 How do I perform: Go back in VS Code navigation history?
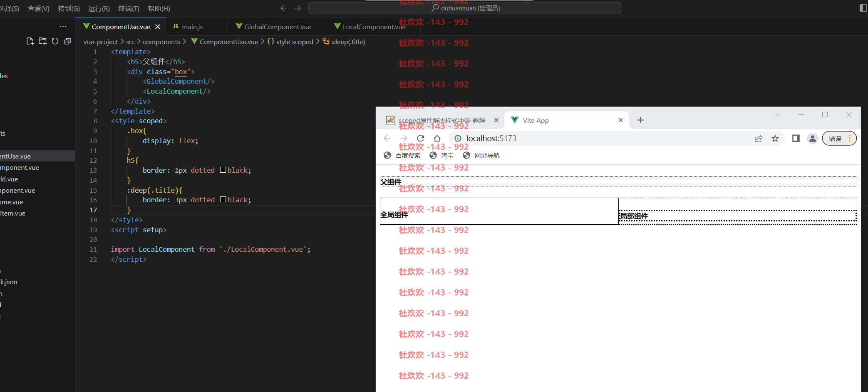(x=284, y=8)
